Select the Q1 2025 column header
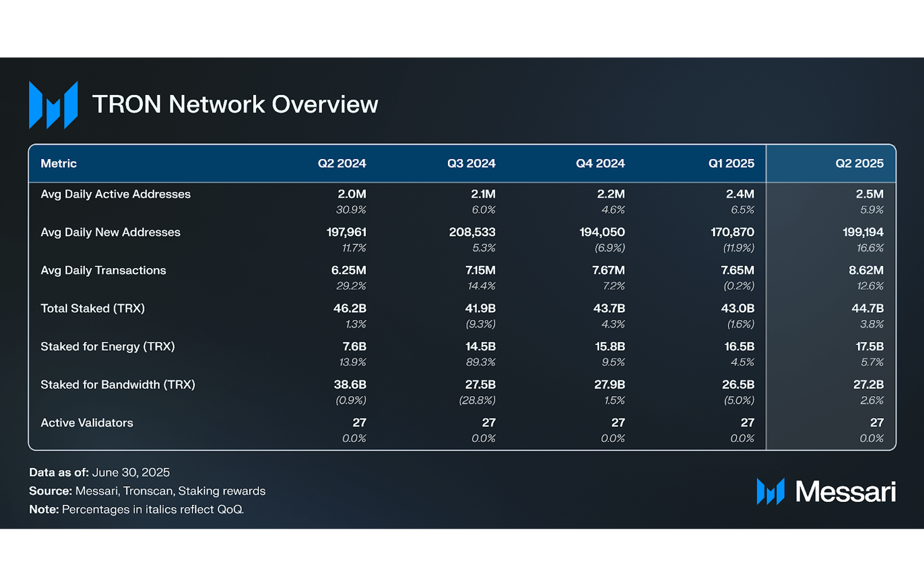Image resolution: width=924 pixels, height=586 pixels. (731, 163)
